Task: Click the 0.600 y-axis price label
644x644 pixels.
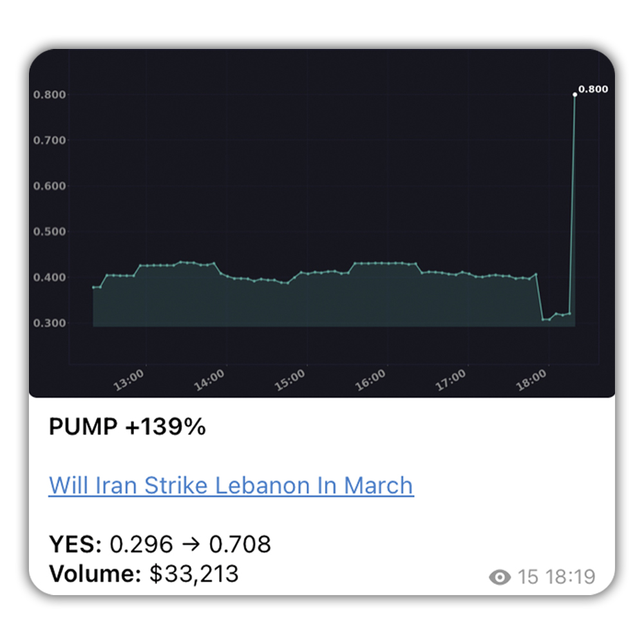Action: [48, 186]
